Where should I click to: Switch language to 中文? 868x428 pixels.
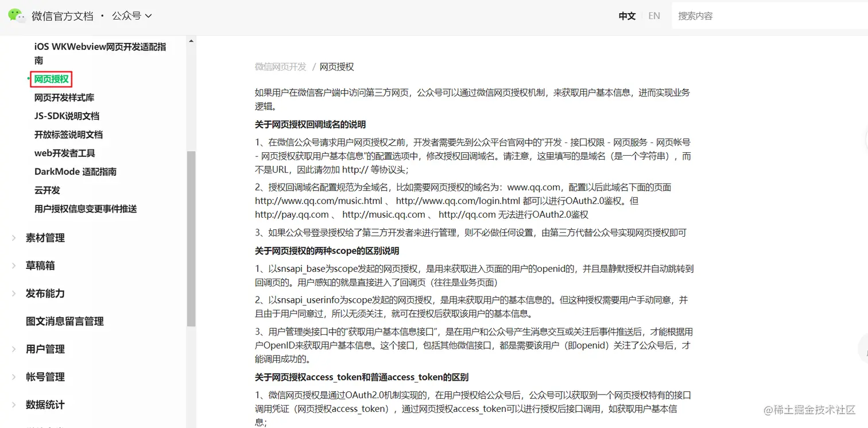[627, 16]
